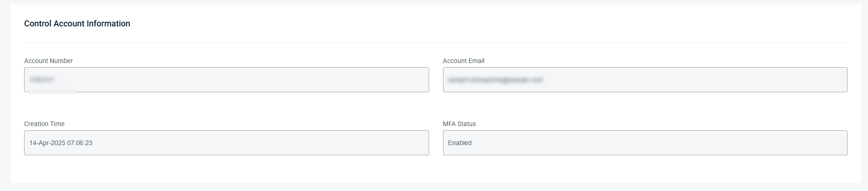Focus the Account Email input field
This screenshot has width=868, height=191.
[x=645, y=80]
